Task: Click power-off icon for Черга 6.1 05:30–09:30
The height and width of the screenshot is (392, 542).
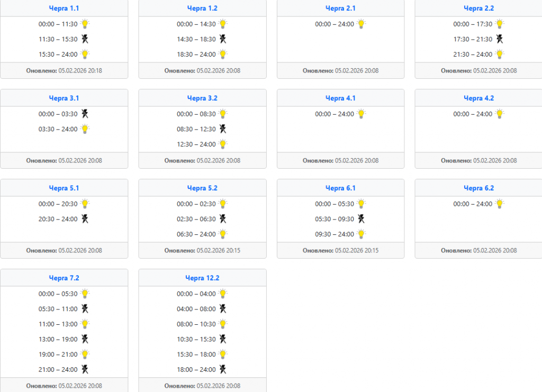Action: pyautogui.click(x=361, y=219)
